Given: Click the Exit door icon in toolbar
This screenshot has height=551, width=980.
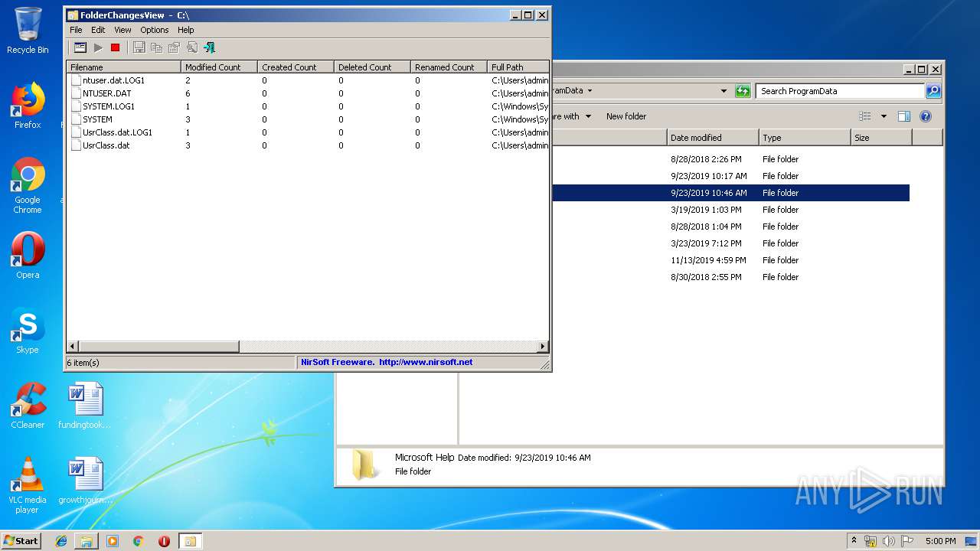Looking at the screenshot, I should pos(208,47).
